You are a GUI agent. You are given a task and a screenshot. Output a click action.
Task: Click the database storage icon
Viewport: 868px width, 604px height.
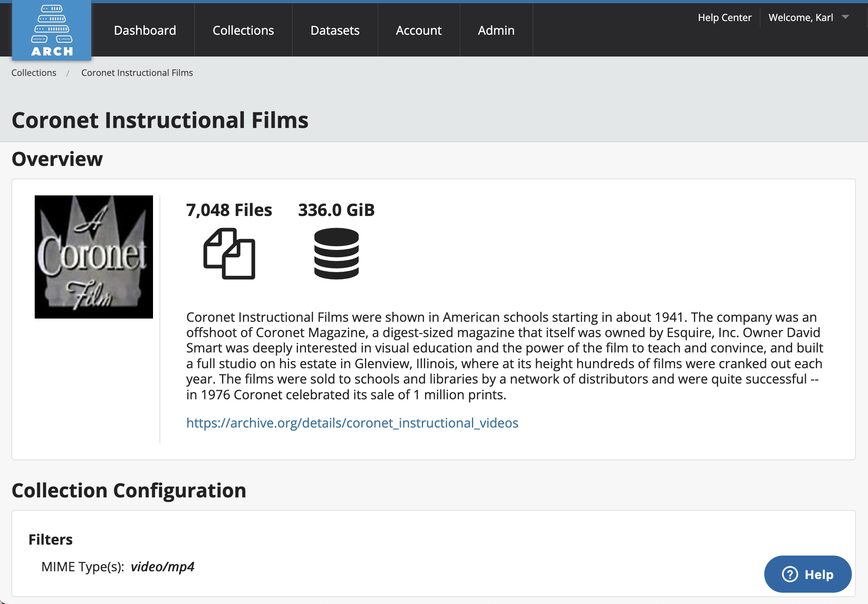[336, 254]
